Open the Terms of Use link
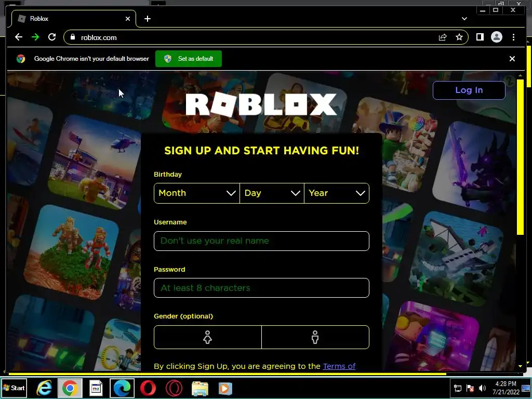532x399 pixels. [339, 366]
